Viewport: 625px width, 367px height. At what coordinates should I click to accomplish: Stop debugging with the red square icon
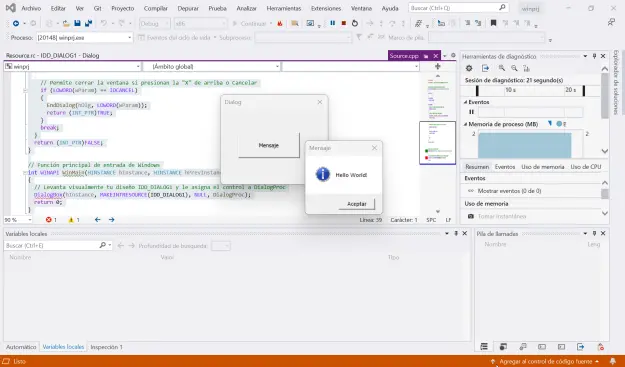[x=344, y=24]
